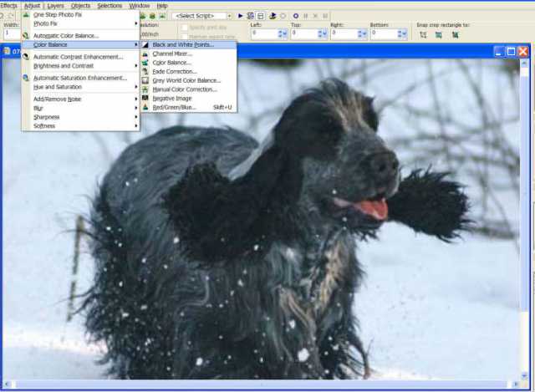Click the Negative Image icon

pyautogui.click(x=145, y=99)
